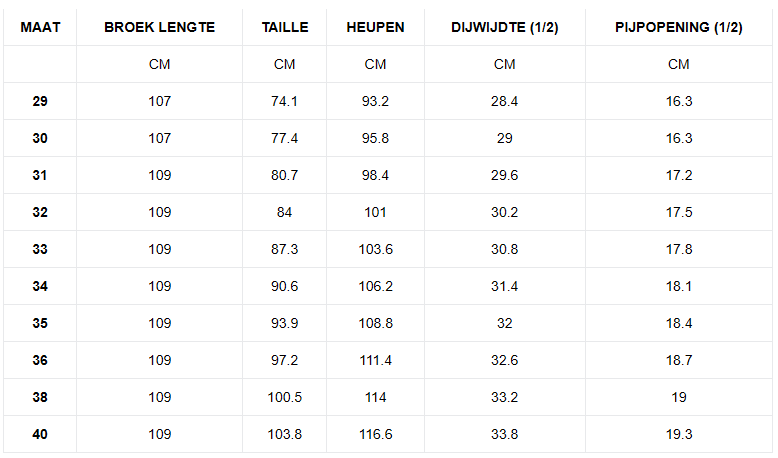Select pijpopening value 17.8
The image size is (778, 458).
(x=679, y=249)
